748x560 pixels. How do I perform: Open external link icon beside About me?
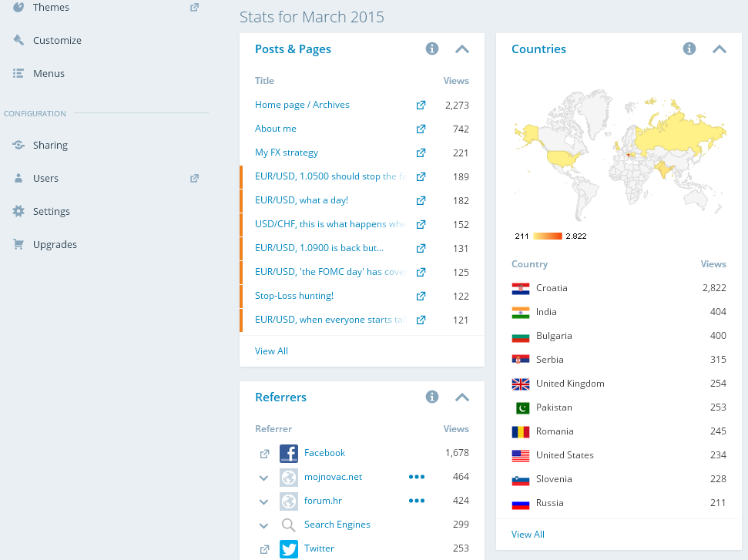(421, 129)
